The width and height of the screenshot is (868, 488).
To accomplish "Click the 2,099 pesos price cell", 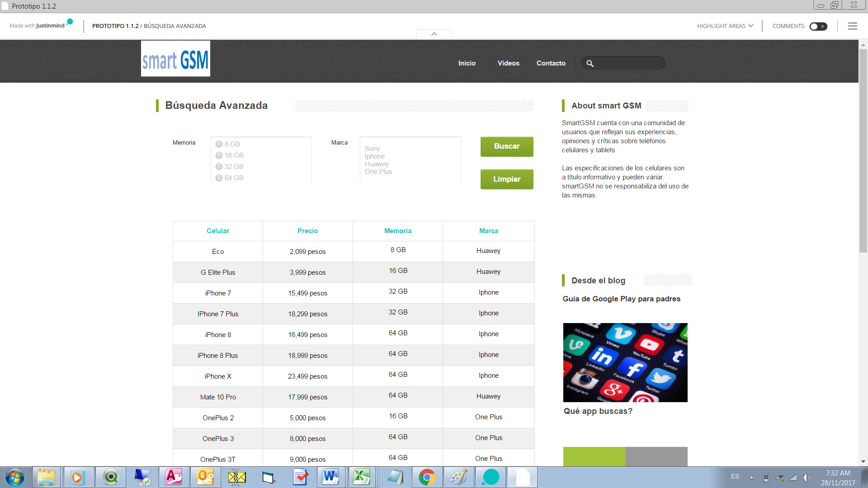I will click(308, 252).
